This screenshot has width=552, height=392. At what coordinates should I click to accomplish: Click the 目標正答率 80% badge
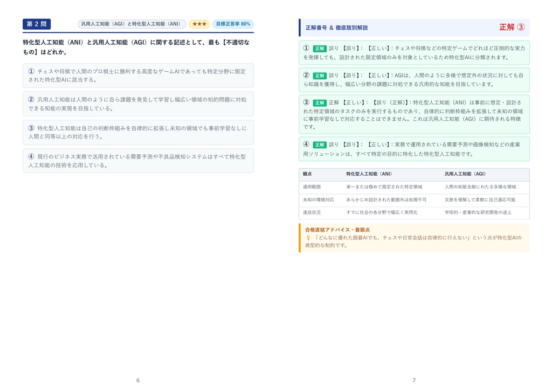(233, 24)
